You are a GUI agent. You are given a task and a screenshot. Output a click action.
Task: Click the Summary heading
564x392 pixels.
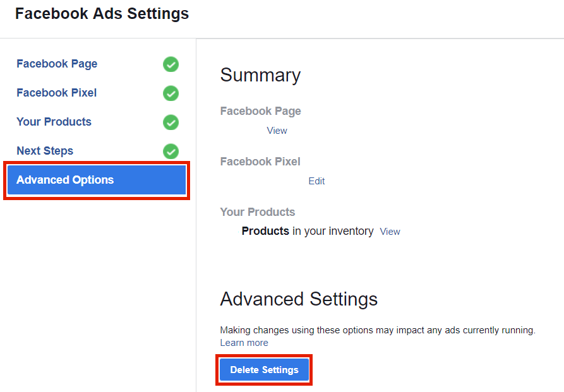click(x=260, y=75)
